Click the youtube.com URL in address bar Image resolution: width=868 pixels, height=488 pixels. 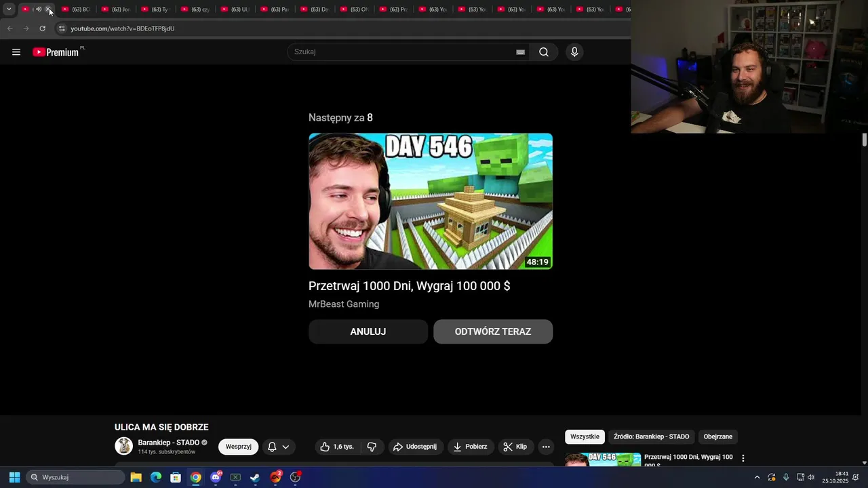point(123,28)
